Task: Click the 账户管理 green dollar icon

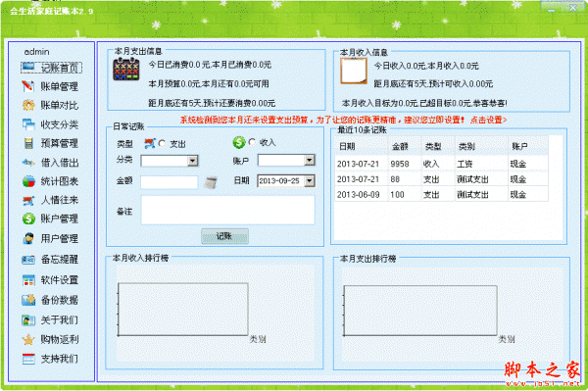Action: click(x=28, y=219)
